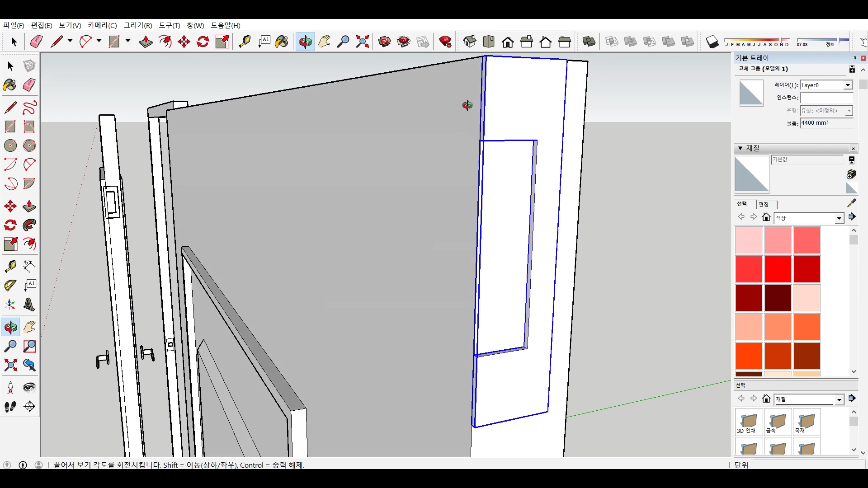Open the 목재 materials folder
Image resolution: width=868 pixels, height=488 pixels.
(x=807, y=422)
